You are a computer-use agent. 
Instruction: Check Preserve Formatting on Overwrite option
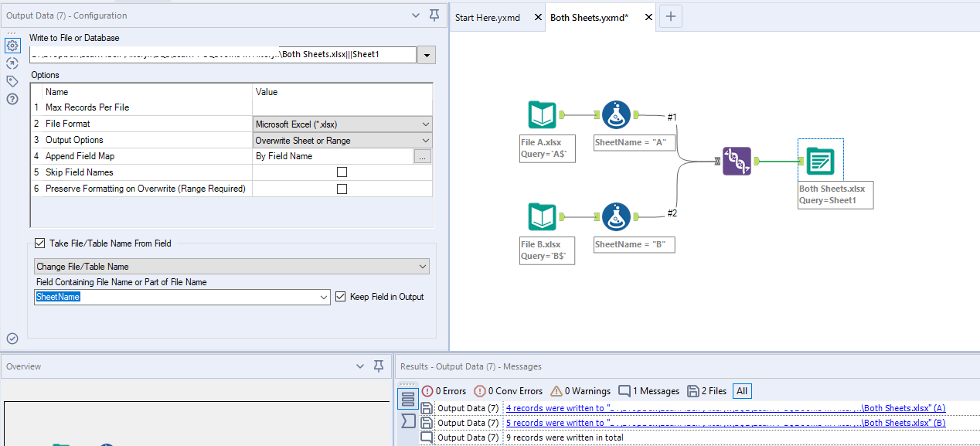point(342,189)
